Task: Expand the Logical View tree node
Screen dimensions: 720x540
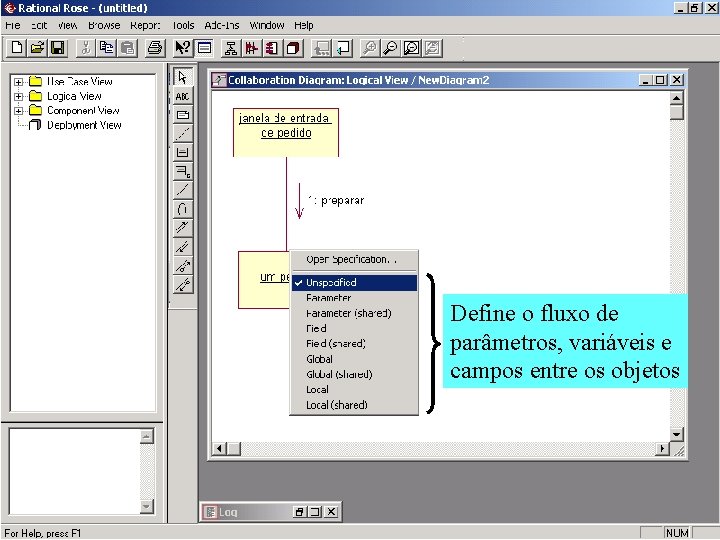Action: [18, 96]
